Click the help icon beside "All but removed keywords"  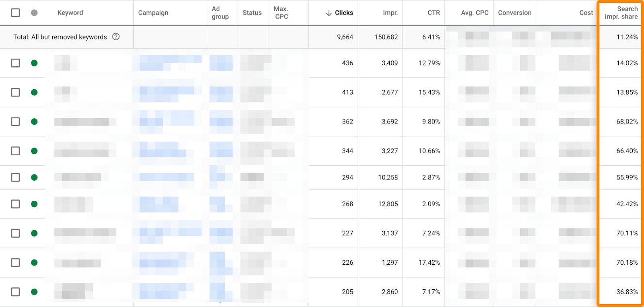click(x=116, y=37)
